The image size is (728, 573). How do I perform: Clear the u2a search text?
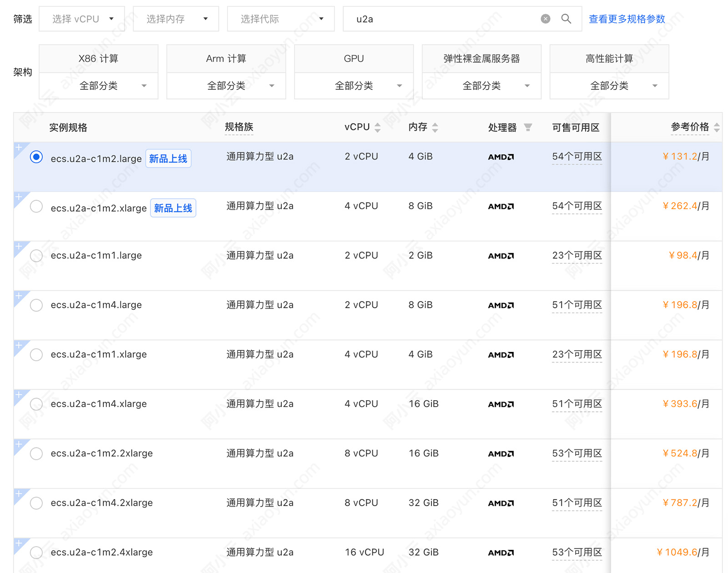point(545,19)
